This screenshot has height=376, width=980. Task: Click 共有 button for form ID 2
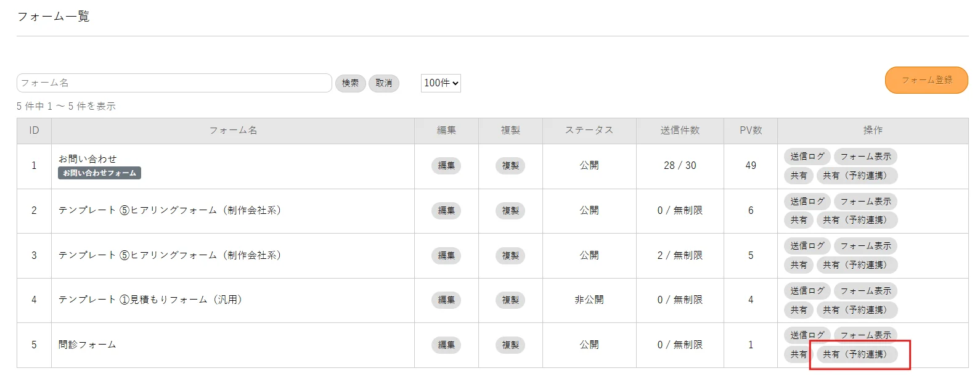pyautogui.click(x=798, y=220)
